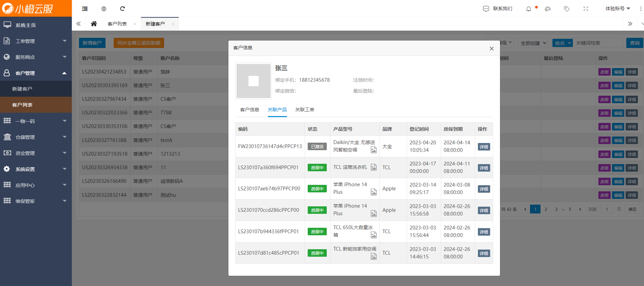Click the customer avatar placeholder
This screenshot has height=286, width=644.
pyautogui.click(x=254, y=81)
